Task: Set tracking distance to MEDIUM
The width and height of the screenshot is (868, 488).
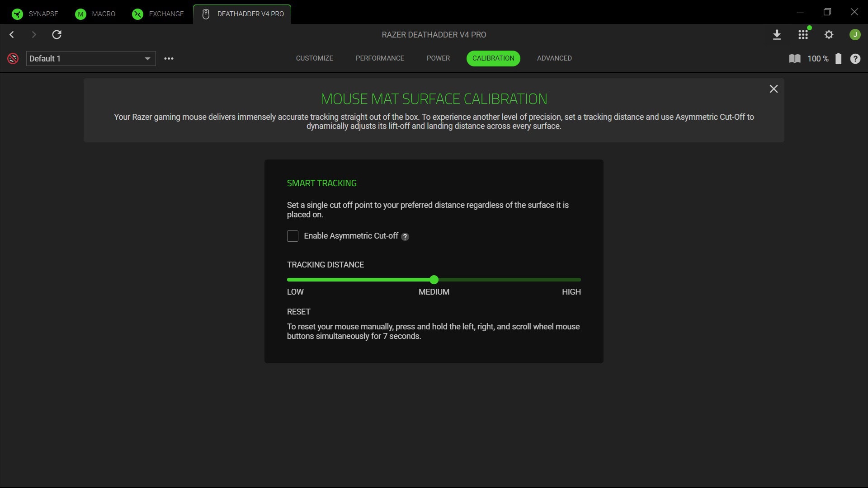Action: (x=434, y=292)
